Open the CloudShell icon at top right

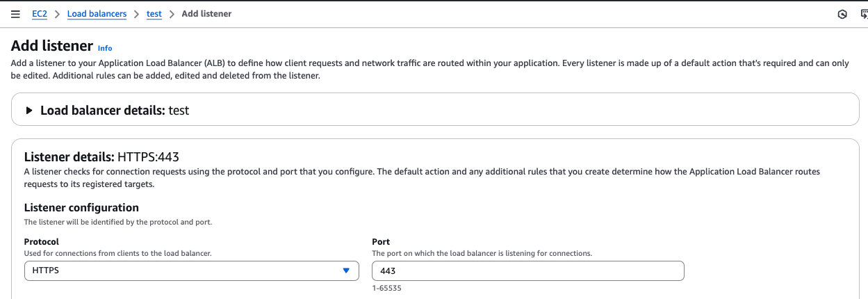pyautogui.click(x=864, y=14)
